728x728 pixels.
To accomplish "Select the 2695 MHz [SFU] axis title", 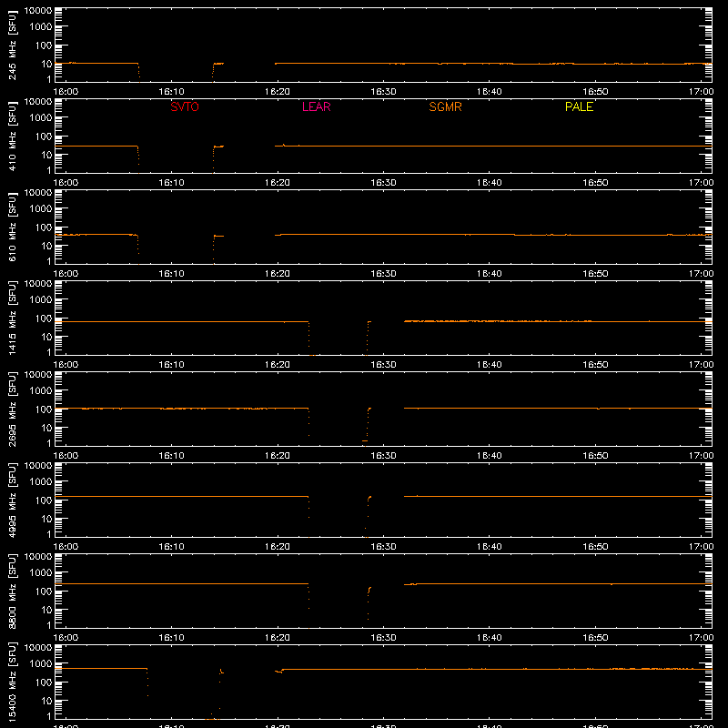I will tap(12, 409).
